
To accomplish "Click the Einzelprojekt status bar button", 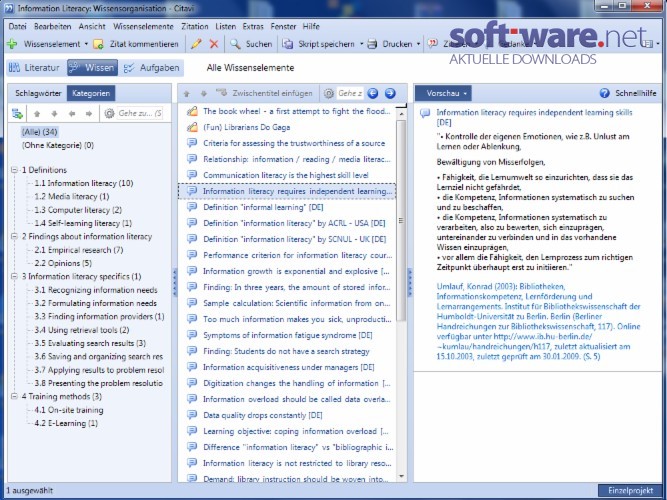I will pyautogui.click(x=630, y=491).
